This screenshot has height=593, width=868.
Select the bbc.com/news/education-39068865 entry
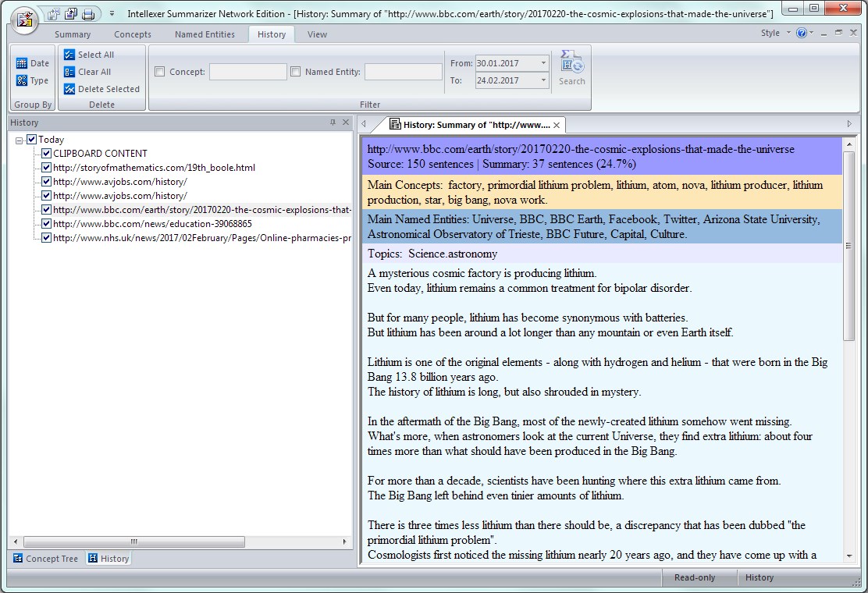click(152, 223)
